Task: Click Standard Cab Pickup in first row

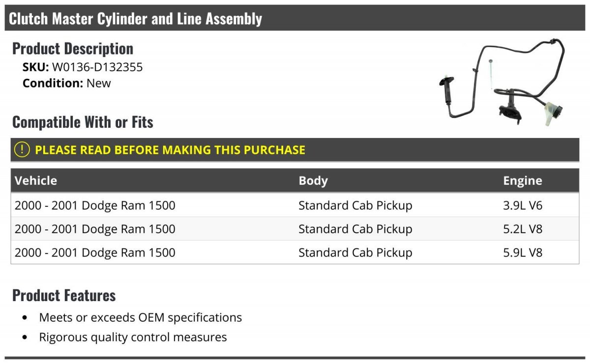Action: pyautogui.click(x=355, y=205)
